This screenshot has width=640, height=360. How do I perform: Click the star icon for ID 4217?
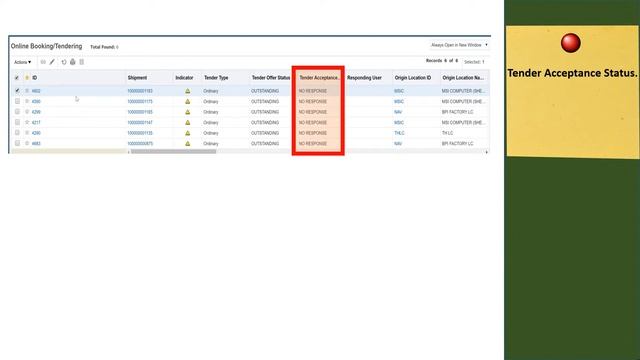click(x=27, y=122)
